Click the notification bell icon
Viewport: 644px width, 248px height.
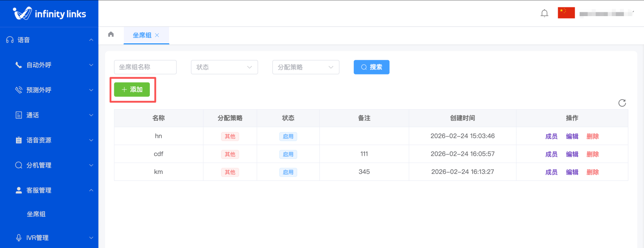click(544, 13)
